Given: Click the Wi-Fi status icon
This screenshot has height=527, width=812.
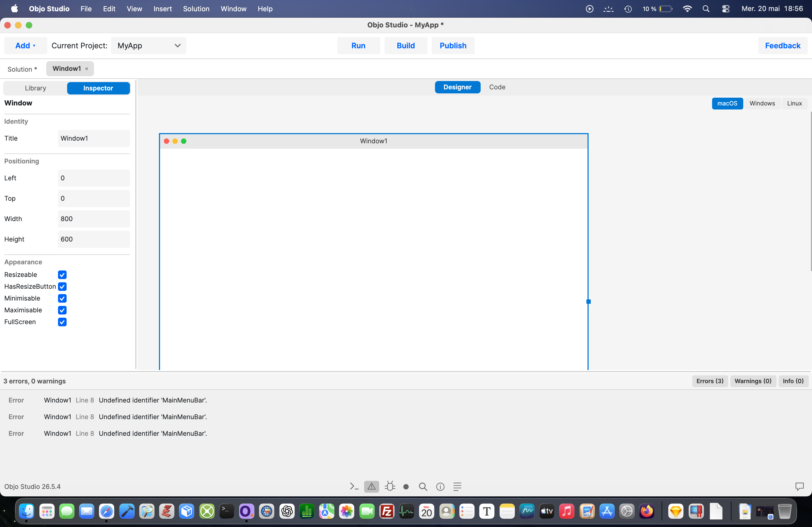Looking at the screenshot, I should coord(687,9).
